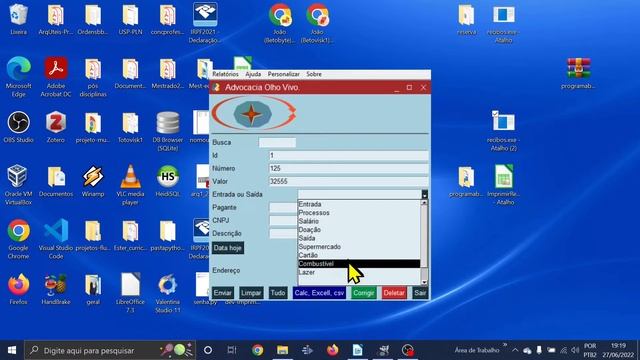The image size is (640, 360).
Task: Click the Advocacia Olho Vivo compass logo
Action: [254, 113]
